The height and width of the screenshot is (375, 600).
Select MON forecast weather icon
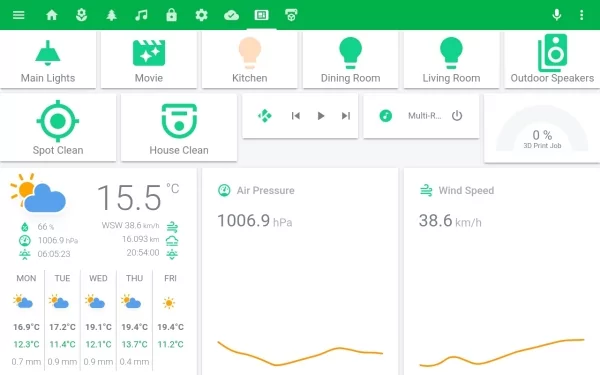[23, 302]
